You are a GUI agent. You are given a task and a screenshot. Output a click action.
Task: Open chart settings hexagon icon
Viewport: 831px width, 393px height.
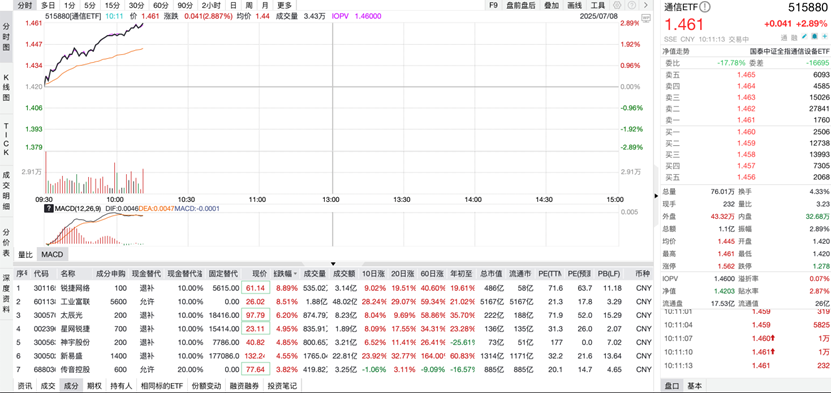tap(618, 5)
